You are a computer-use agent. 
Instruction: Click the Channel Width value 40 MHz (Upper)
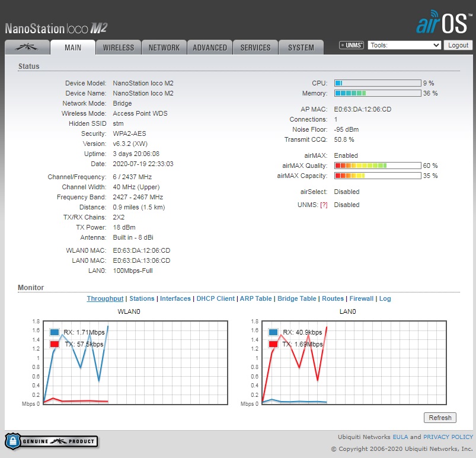point(136,187)
